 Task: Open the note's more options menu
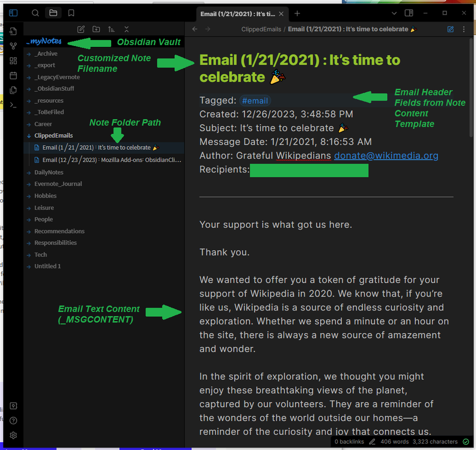click(x=464, y=29)
